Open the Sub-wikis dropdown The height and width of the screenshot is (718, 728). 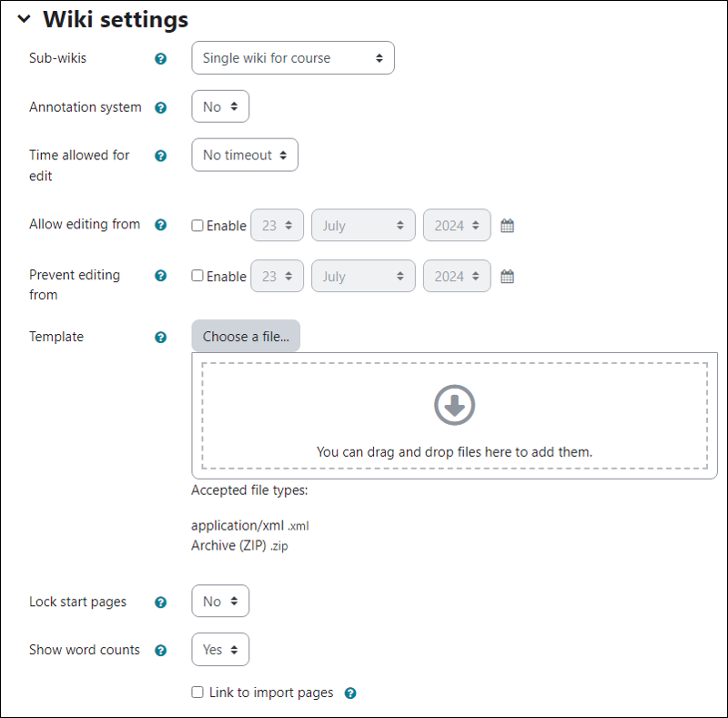click(x=292, y=57)
